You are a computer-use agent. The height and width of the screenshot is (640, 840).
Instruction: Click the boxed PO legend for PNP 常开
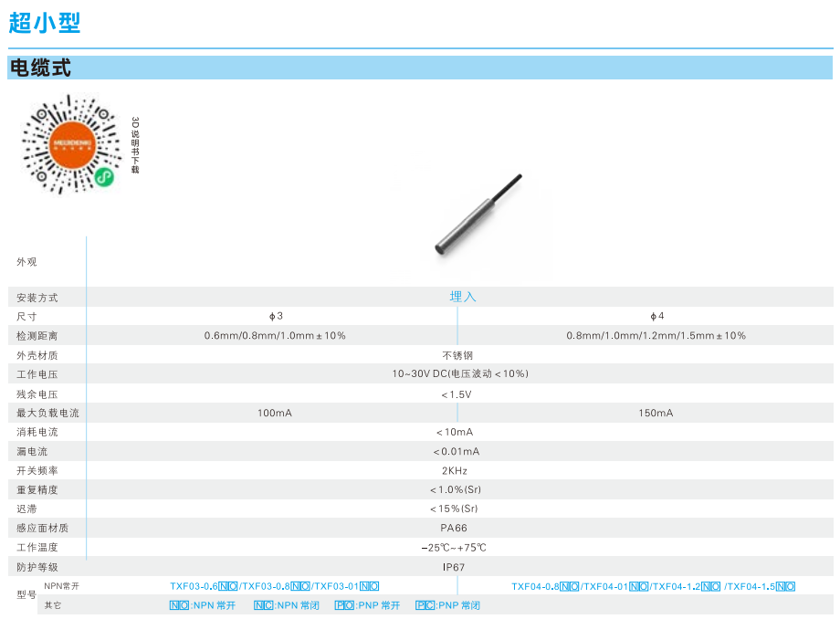point(344,605)
